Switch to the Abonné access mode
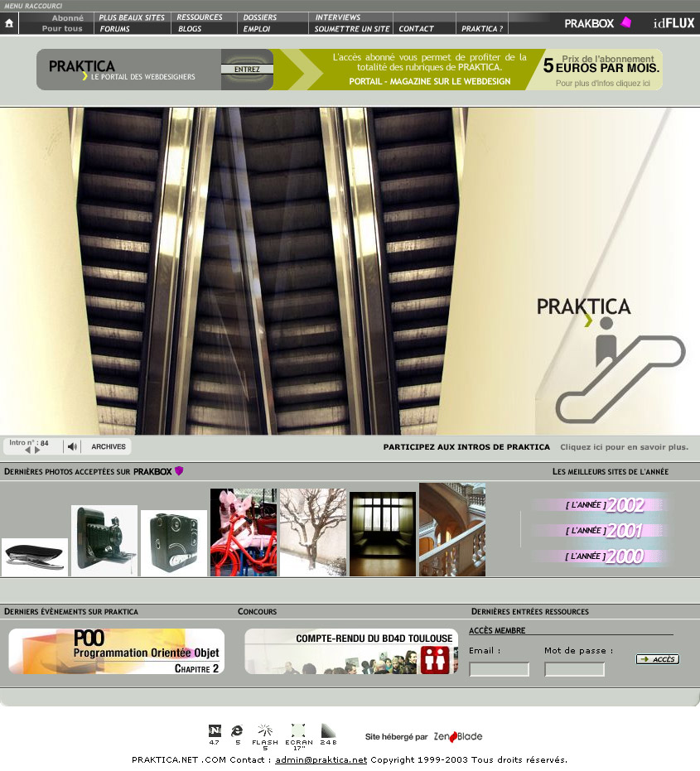700x771 pixels. click(67, 17)
